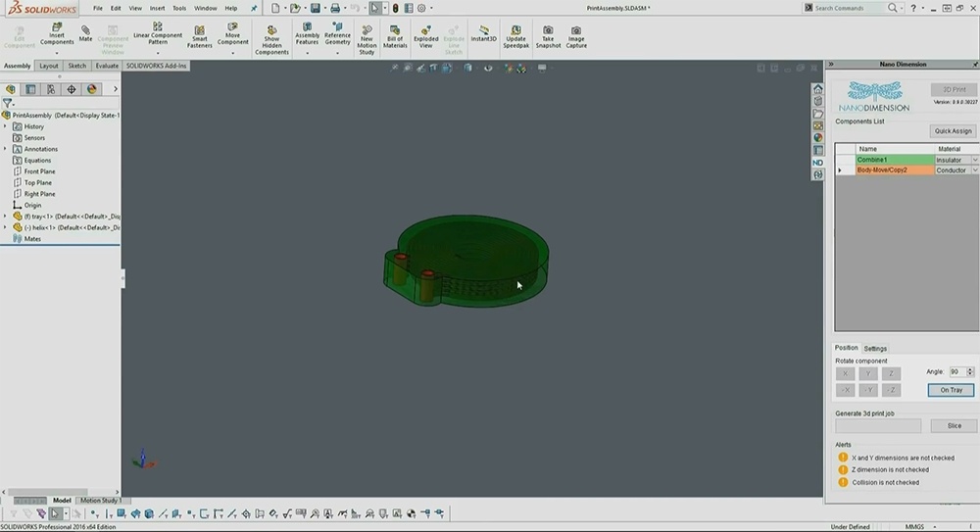
Task: Click the Sensors tree item
Action: [x=34, y=137]
